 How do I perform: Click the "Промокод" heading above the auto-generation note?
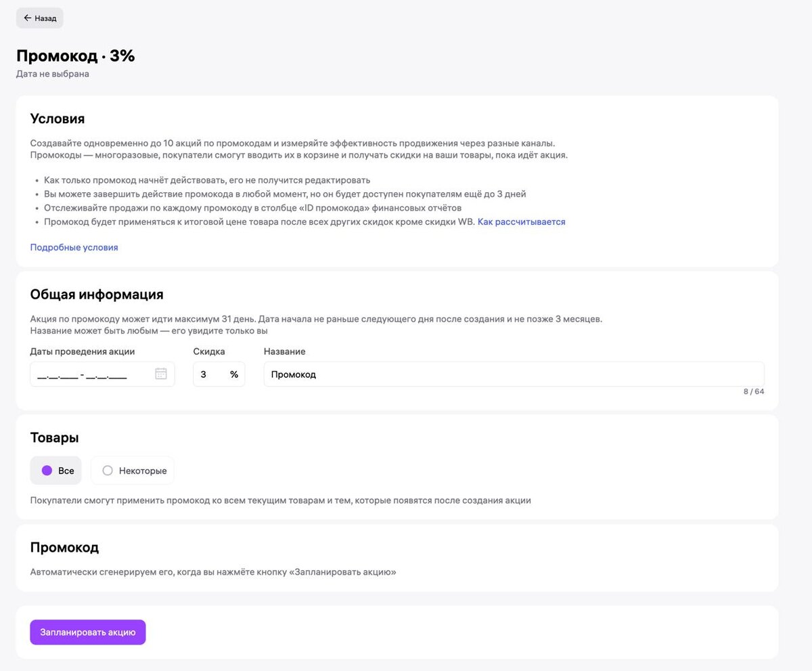point(64,547)
